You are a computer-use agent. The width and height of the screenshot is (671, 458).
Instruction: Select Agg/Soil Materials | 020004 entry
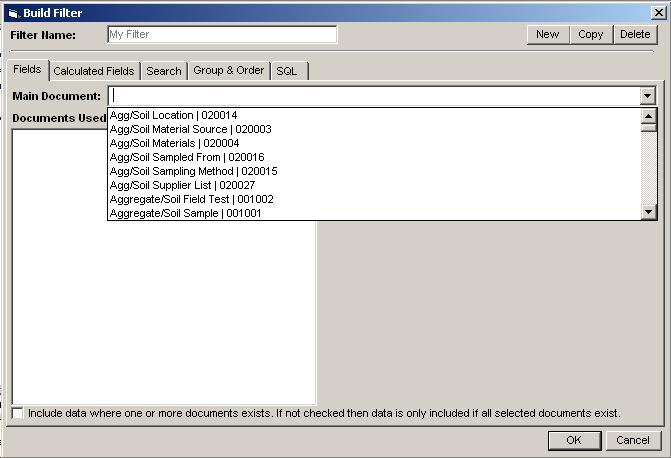pos(174,143)
